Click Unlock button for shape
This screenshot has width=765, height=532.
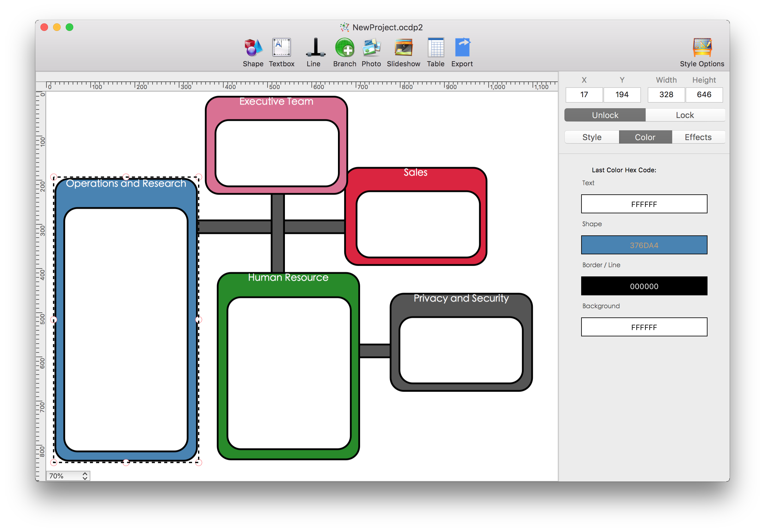coord(605,115)
